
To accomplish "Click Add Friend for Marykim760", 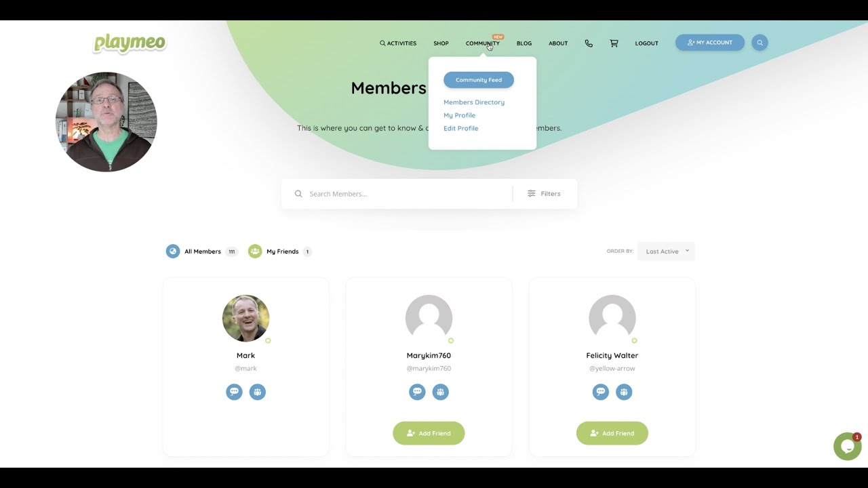I will pyautogui.click(x=429, y=433).
